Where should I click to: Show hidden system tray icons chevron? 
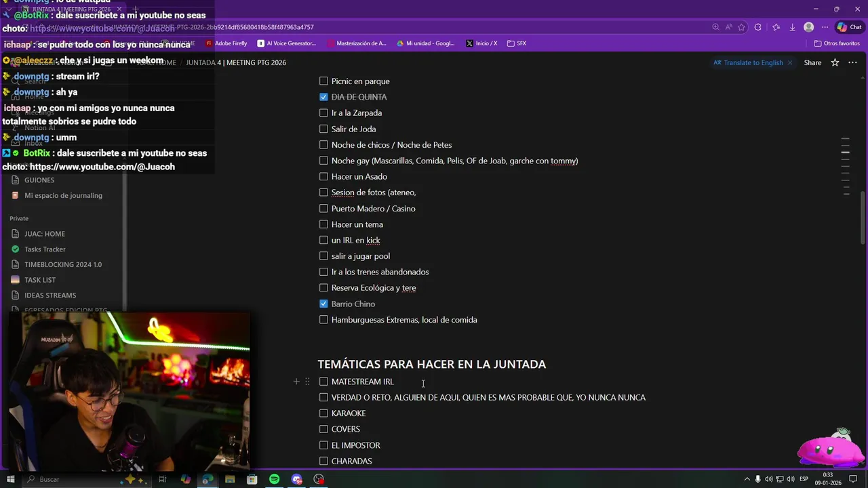click(747, 479)
